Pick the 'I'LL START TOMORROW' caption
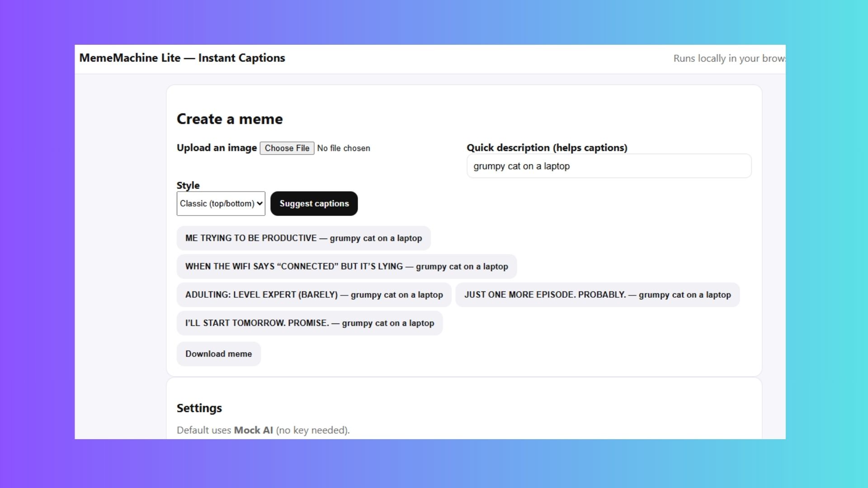 tap(309, 323)
